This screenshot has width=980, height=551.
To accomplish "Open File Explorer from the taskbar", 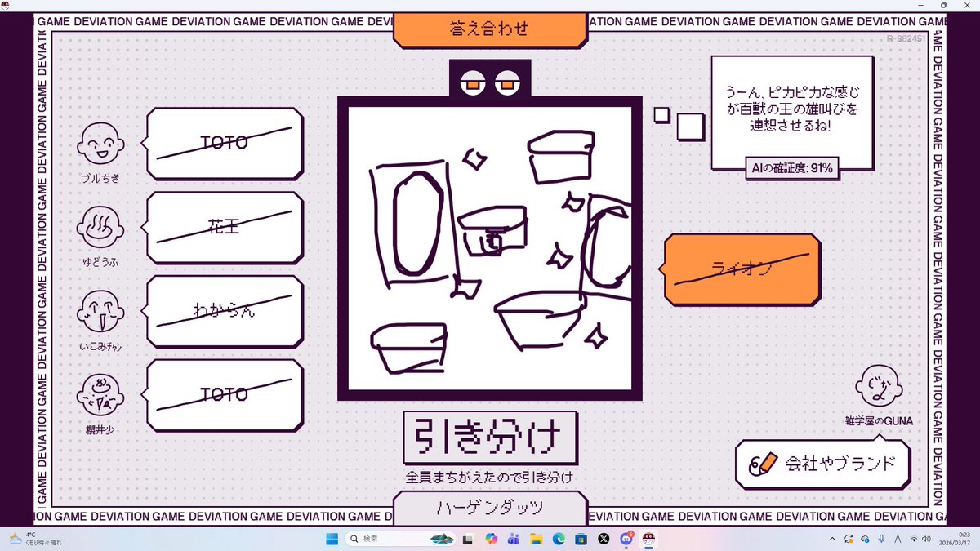I will coord(537,539).
